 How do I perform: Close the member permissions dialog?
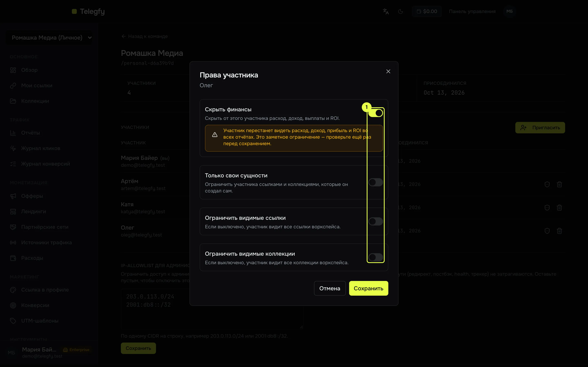tap(388, 71)
